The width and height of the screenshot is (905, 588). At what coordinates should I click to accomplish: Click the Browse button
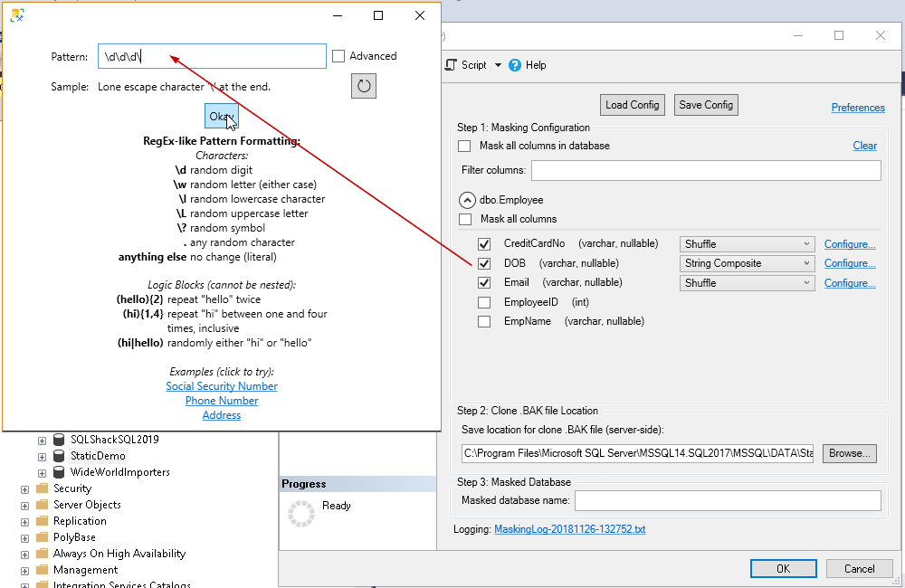[x=850, y=453]
